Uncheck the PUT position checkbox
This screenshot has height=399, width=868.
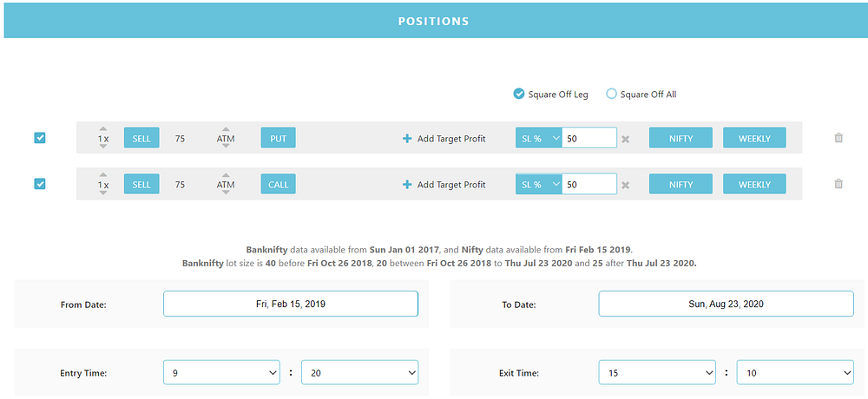(40, 138)
